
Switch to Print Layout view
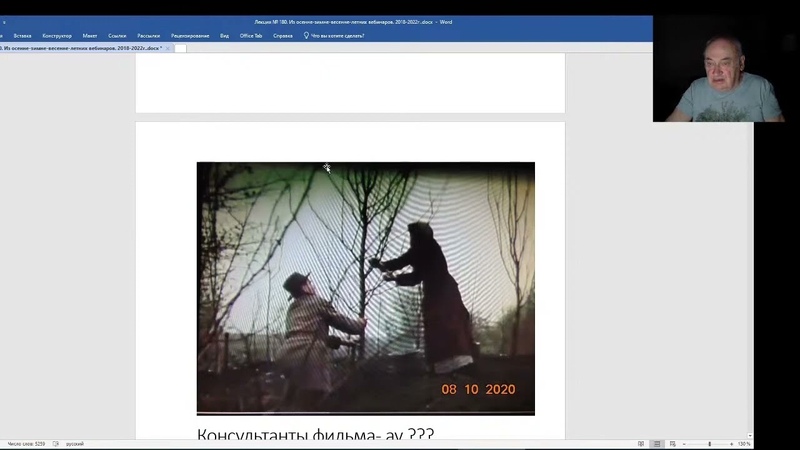tap(657, 444)
